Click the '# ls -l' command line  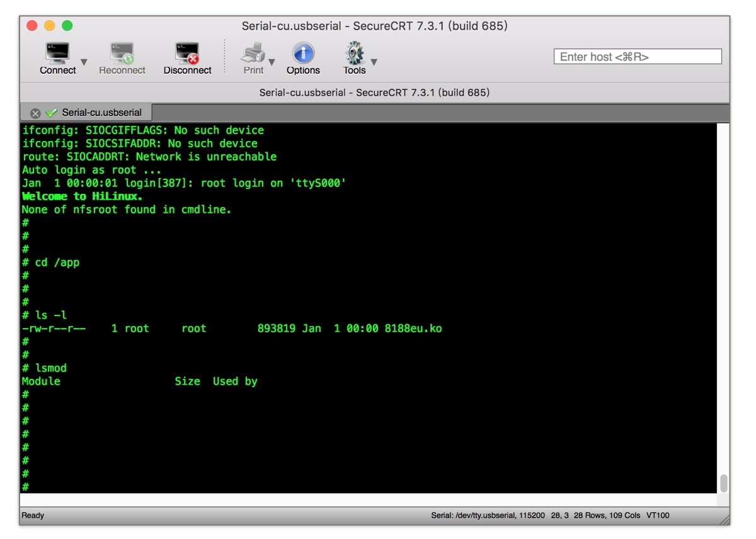point(44,315)
